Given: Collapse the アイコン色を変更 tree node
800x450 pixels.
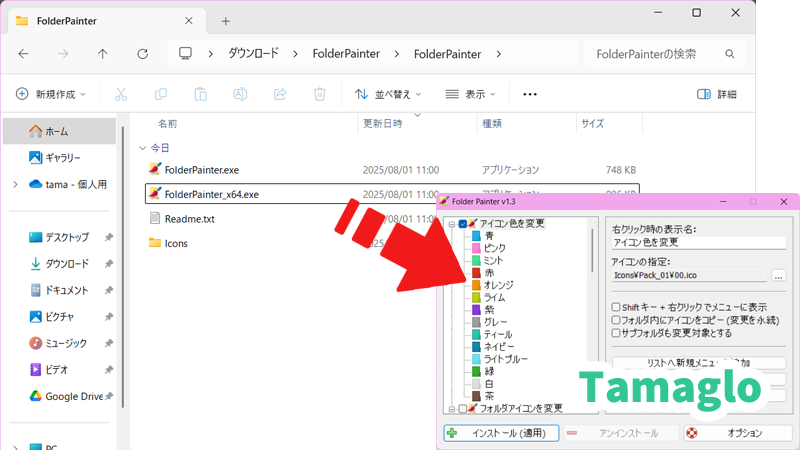Looking at the screenshot, I should coord(452,224).
